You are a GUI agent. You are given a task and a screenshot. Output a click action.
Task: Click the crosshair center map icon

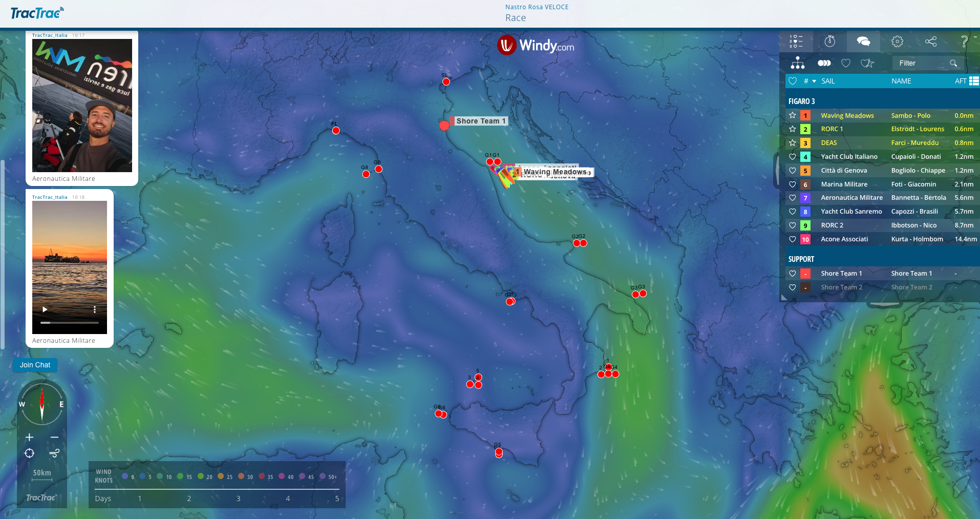coord(29,453)
